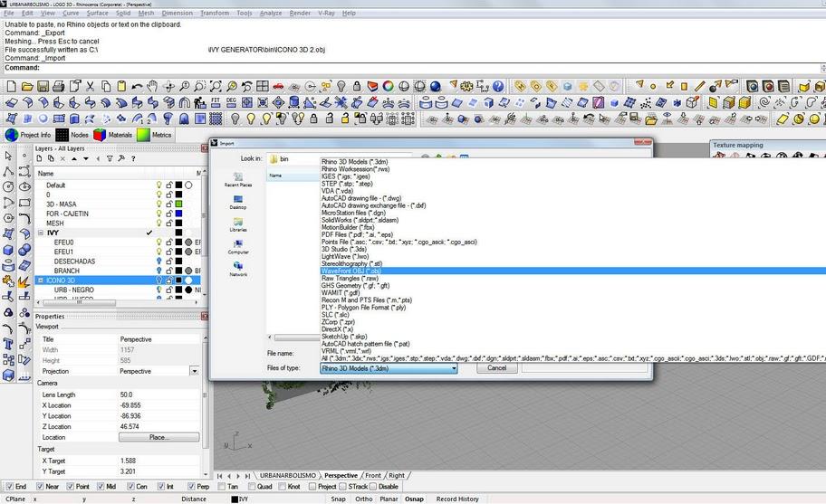Select the Box solid tool in left sidebar

[8, 250]
